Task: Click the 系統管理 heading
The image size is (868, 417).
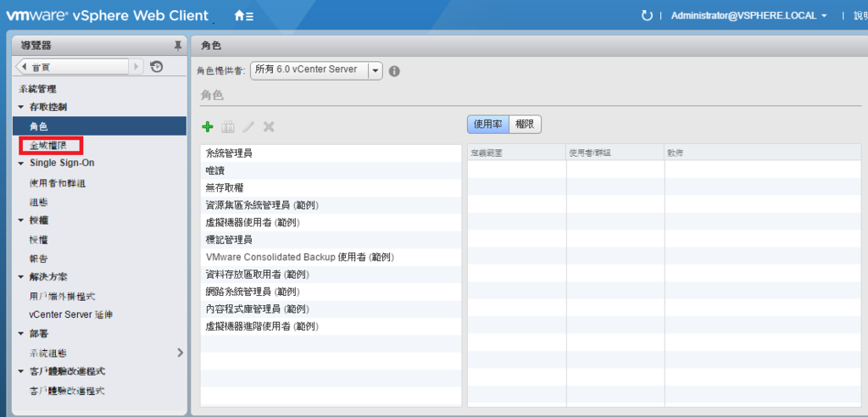Action: (x=37, y=89)
